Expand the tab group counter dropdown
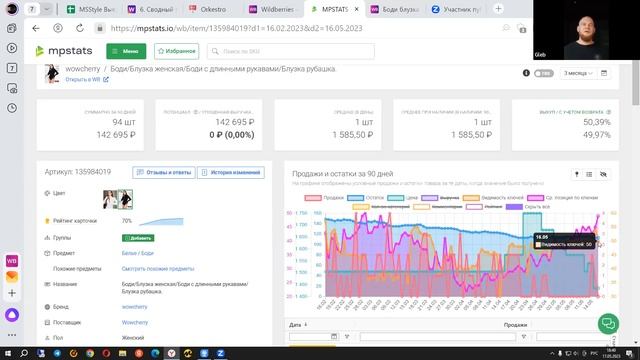 click(x=47, y=9)
